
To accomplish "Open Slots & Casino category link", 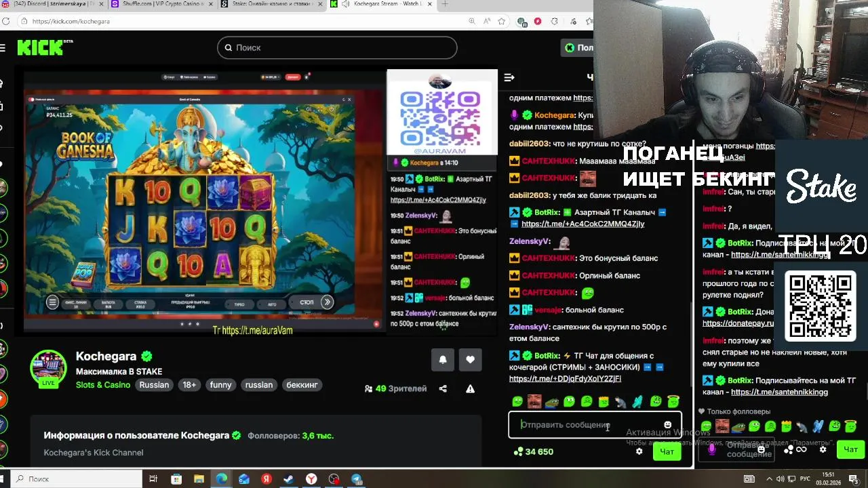I will (x=103, y=385).
